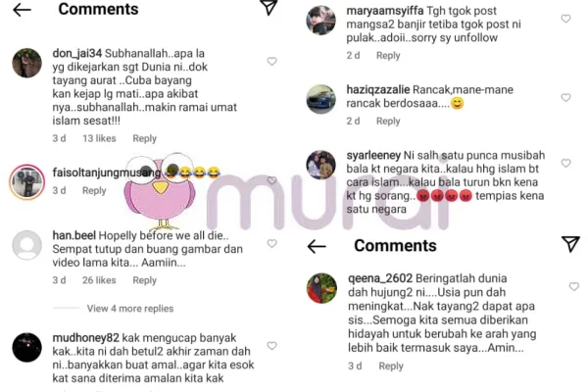Tap the heart next to syarleeney's comment
588x392 pixels.
[x=565, y=163]
